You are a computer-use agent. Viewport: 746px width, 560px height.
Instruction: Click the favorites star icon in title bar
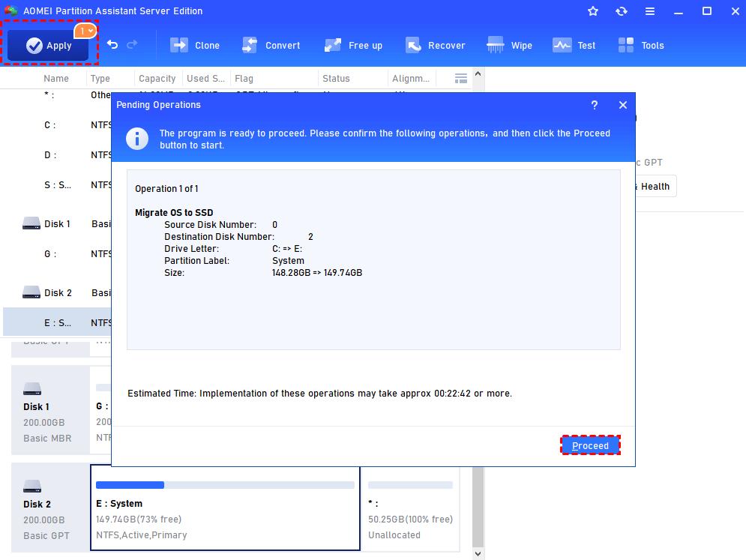[x=593, y=11]
